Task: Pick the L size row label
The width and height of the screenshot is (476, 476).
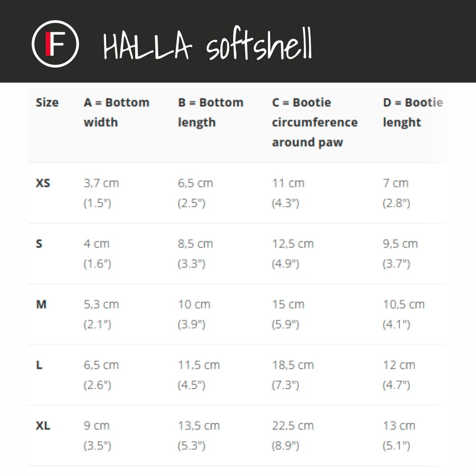Action: pos(39,365)
